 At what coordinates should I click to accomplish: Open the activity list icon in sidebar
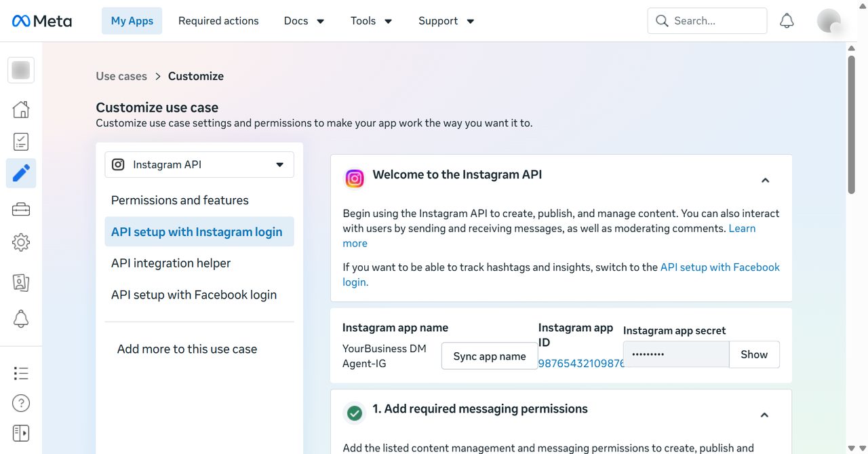(x=21, y=373)
